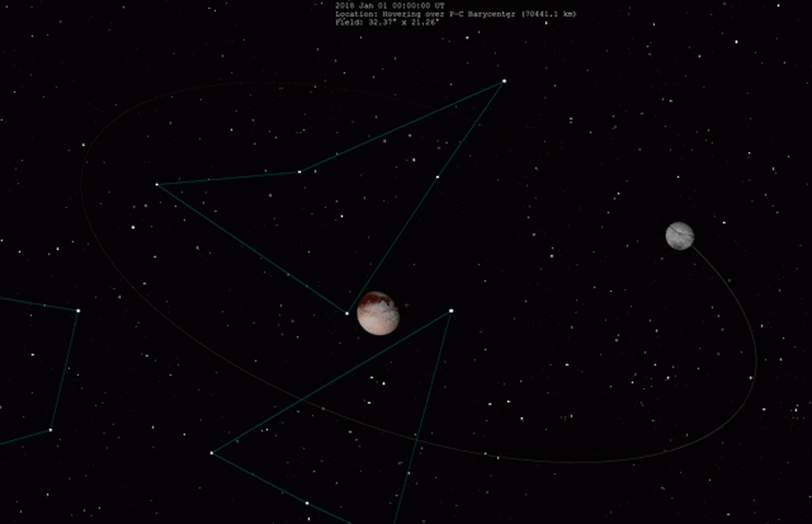Click the lower vertex star of the left-edge constellation

tap(51, 430)
